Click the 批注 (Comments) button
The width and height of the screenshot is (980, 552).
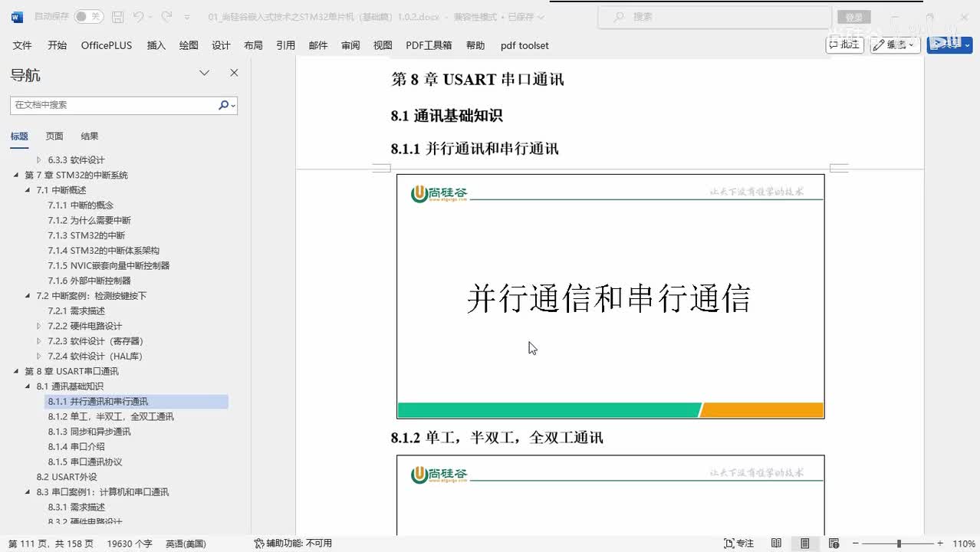click(844, 44)
